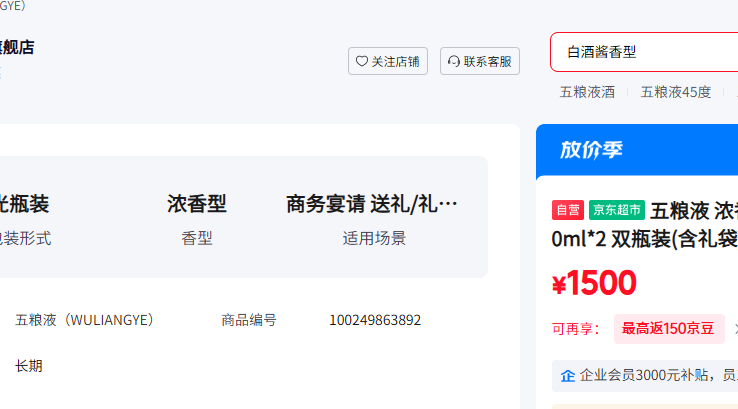Select the ¥1500 price text
Viewport: 738px width, 409px height.
pyautogui.click(x=594, y=283)
